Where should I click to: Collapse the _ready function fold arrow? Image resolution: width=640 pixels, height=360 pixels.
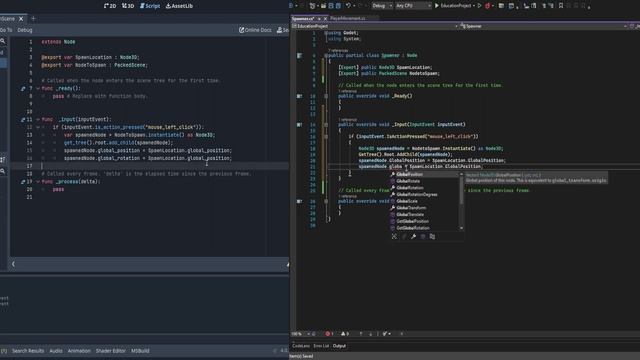[38, 88]
